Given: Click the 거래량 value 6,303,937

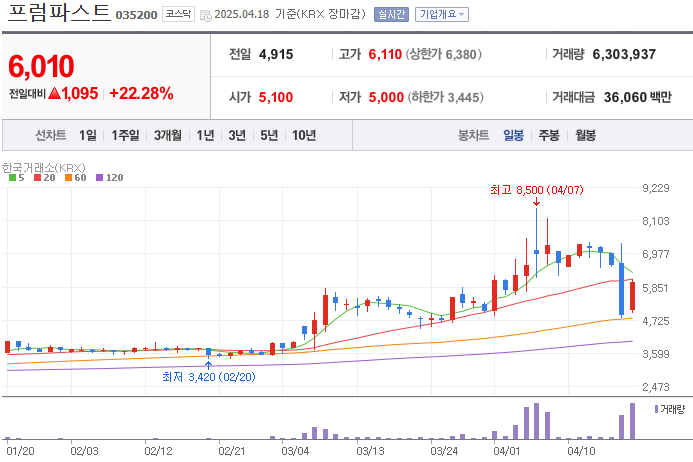Looking at the screenshot, I should pyautogui.click(x=624, y=54).
